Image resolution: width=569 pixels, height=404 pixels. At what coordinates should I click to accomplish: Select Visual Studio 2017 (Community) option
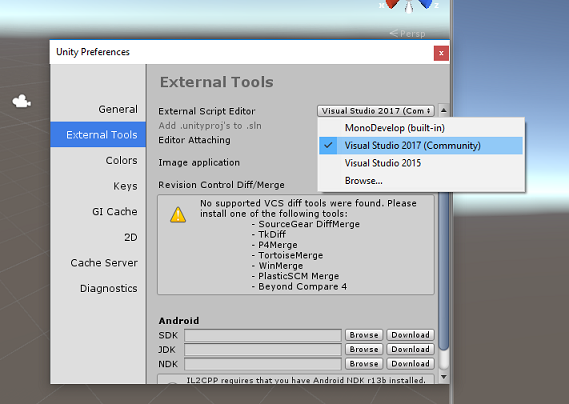(x=421, y=146)
